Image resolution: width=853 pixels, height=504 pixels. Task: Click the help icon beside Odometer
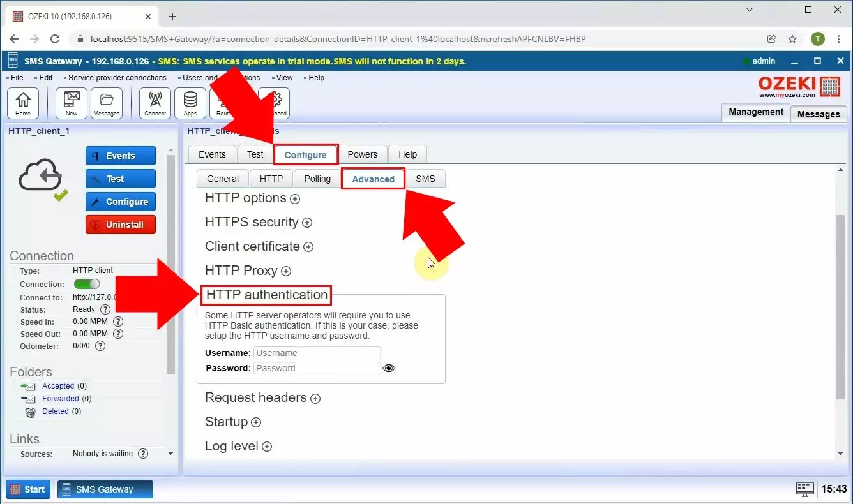[100, 346]
